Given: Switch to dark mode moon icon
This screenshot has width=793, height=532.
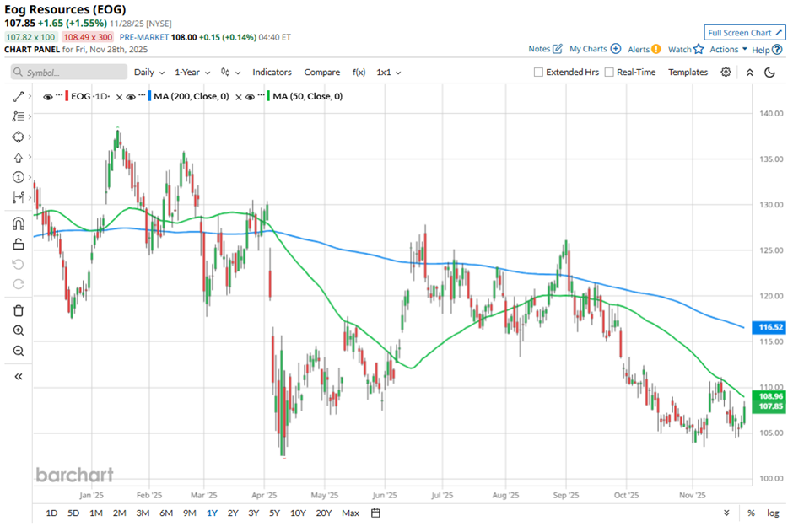Looking at the screenshot, I should (769, 73).
